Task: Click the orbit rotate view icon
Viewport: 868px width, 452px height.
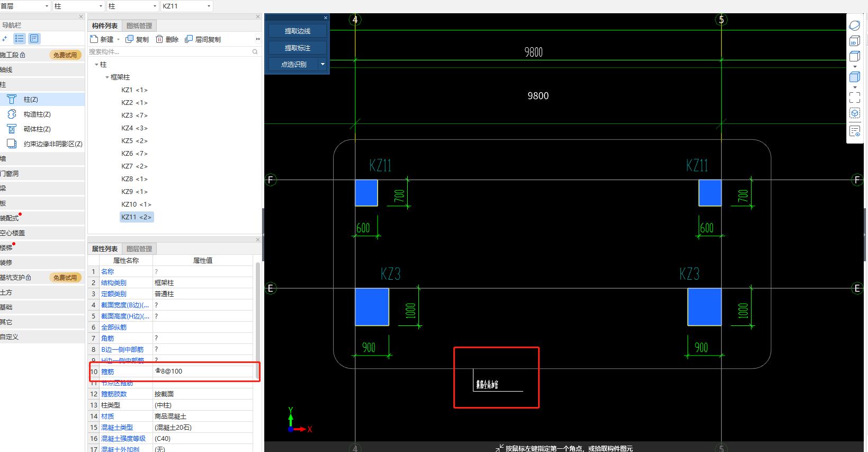Action: [x=855, y=25]
